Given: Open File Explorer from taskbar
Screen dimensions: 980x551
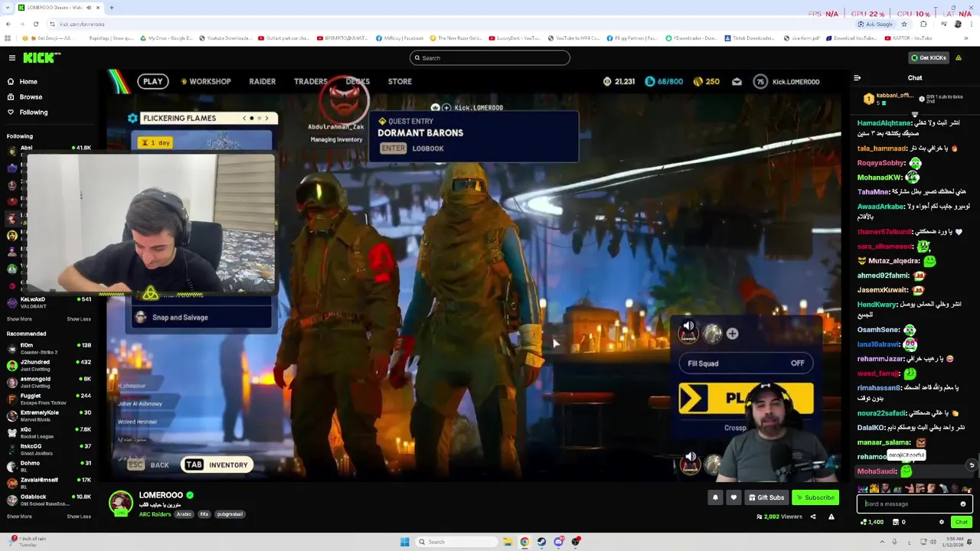Looking at the screenshot, I should 507,542.
